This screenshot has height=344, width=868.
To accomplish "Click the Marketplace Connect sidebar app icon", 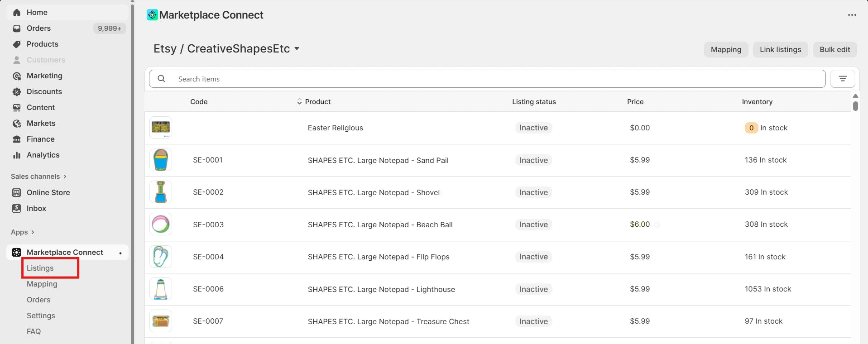I will [17, 253].
